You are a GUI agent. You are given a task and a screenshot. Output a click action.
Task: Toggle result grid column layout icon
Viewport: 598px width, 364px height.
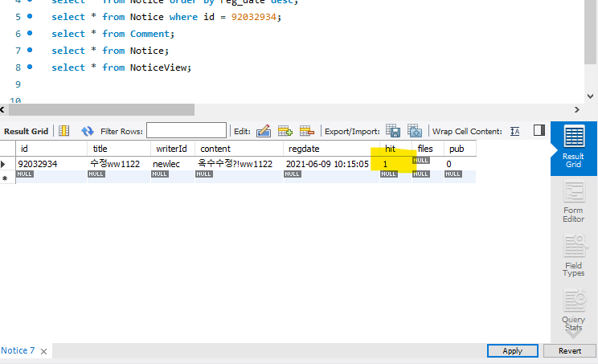point(64,131)
